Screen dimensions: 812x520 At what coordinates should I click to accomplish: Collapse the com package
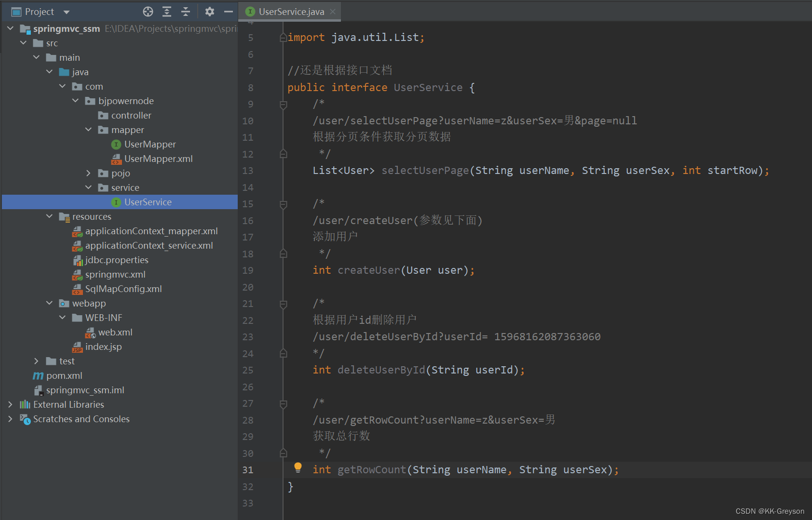62,86
